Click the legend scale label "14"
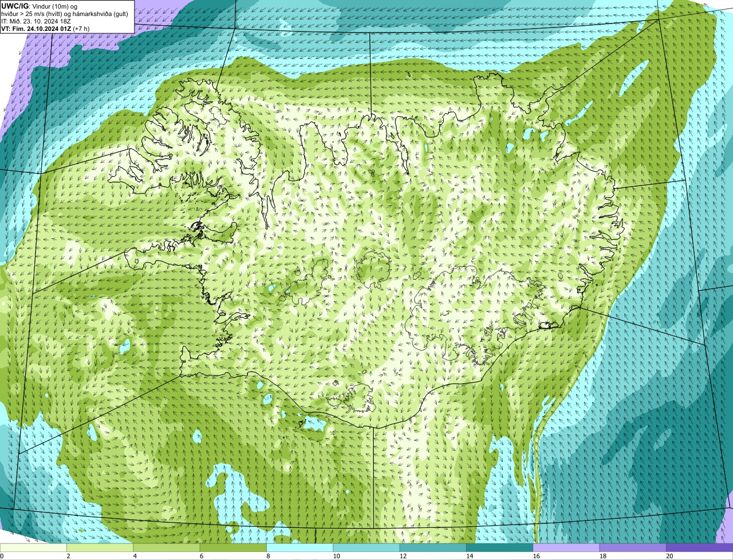This screenshot has height=560, width=733. click(x=470, y=556)
